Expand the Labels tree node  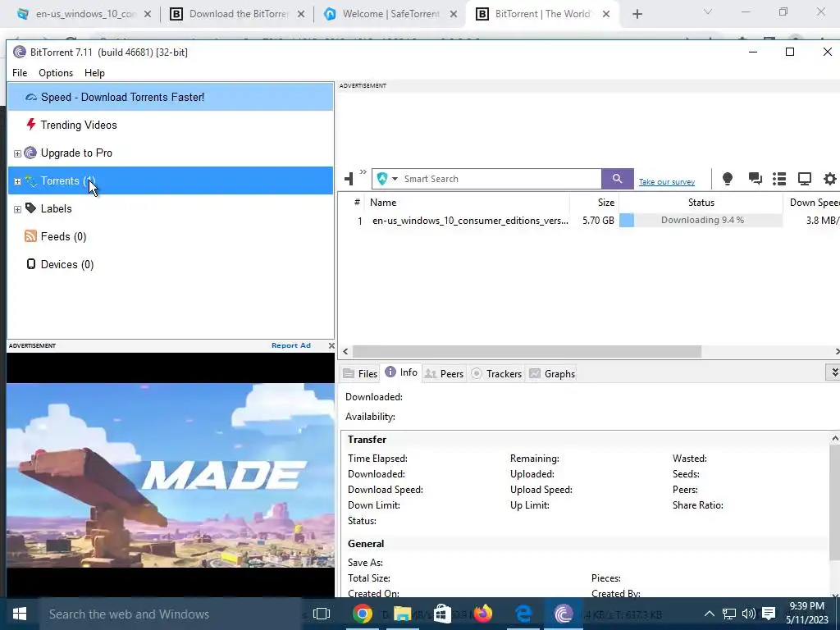pyautogui.click(x=17, y=209)
